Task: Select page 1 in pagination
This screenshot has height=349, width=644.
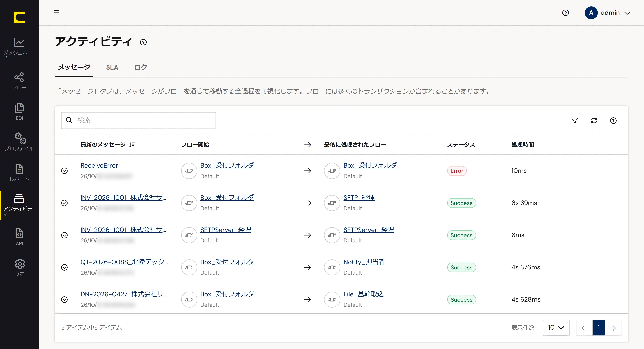Action: (x=599, y=327)
